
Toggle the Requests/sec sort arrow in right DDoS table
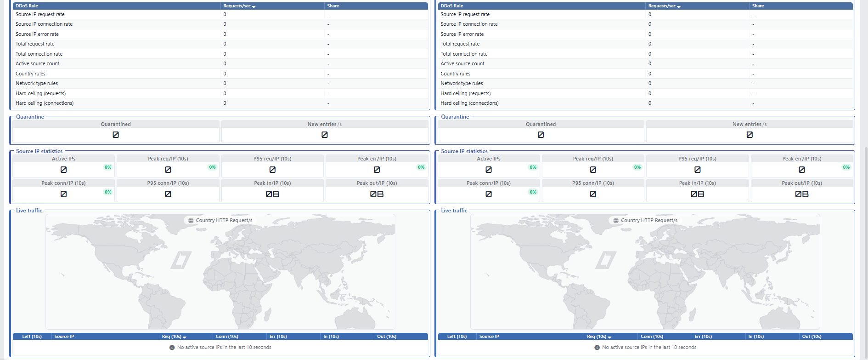[679, 6]
